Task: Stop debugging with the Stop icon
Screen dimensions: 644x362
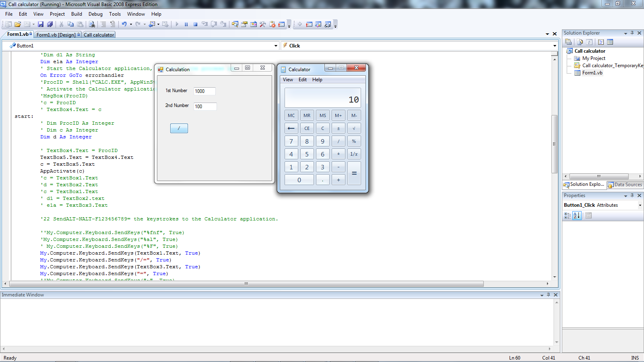Action: [x=195, y=25]
